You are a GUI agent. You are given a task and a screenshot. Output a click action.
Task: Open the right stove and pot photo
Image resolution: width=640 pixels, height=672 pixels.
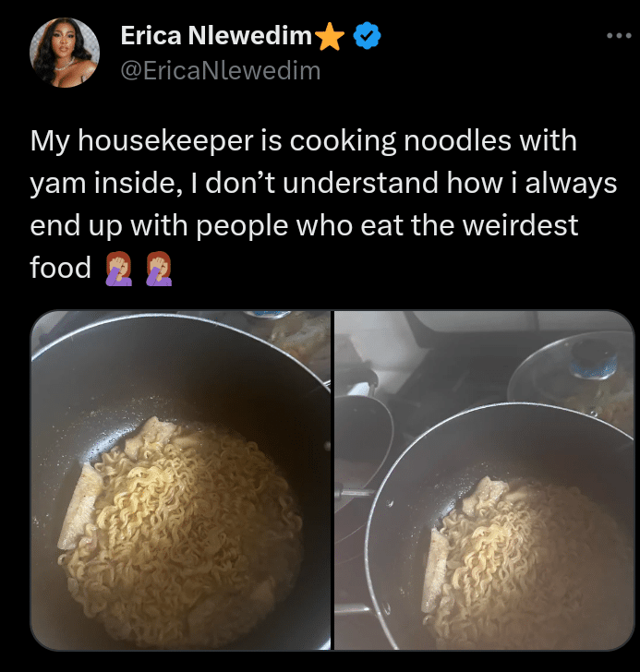coord(484,480)
